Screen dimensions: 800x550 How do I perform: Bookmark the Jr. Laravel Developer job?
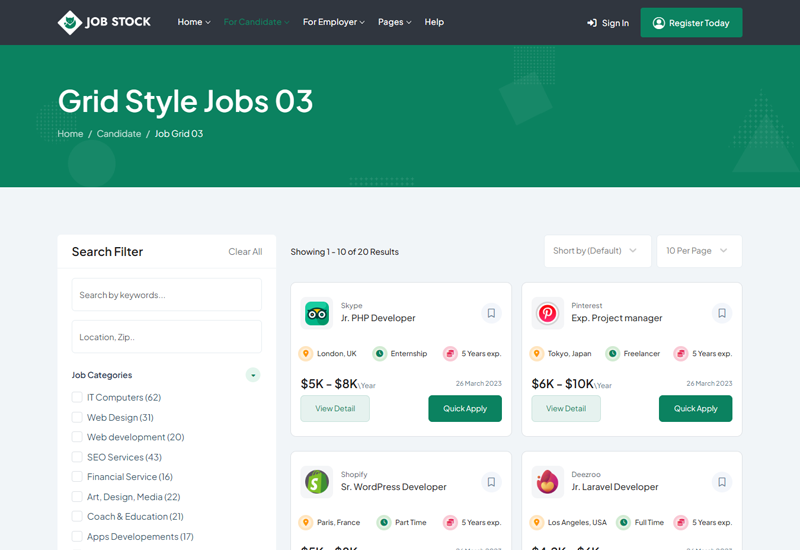(x=722, y=482)
